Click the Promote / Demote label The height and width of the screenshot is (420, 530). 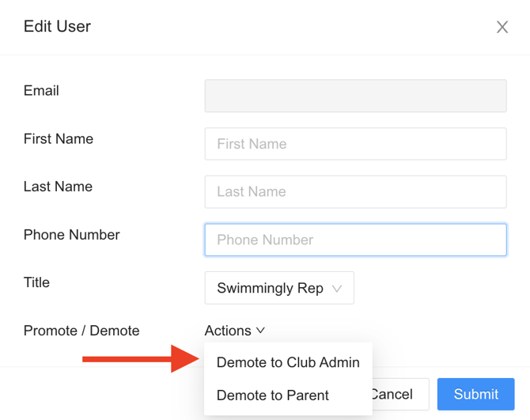[x=81, y=331]
